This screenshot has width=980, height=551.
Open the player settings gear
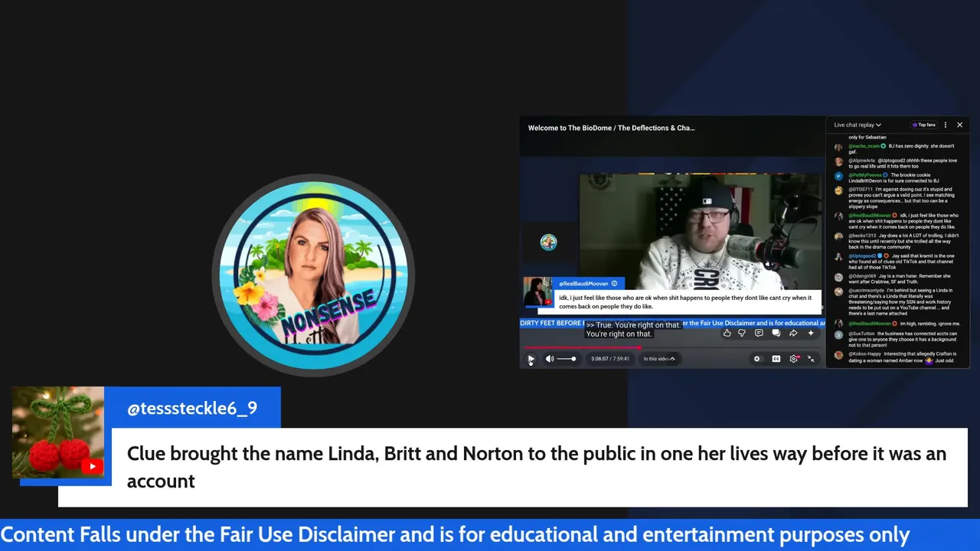(x=794, y=359)
